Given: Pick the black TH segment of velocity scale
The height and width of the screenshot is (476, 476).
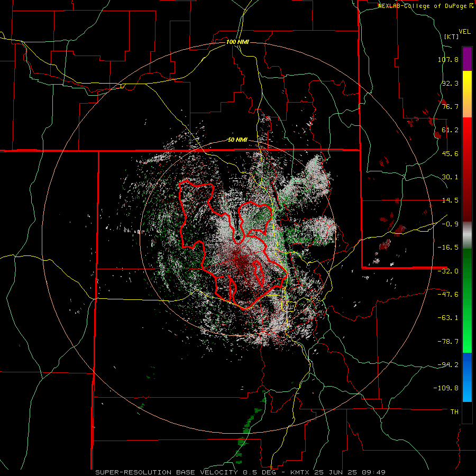Looking at the screenshot, I should coord(467,413).
